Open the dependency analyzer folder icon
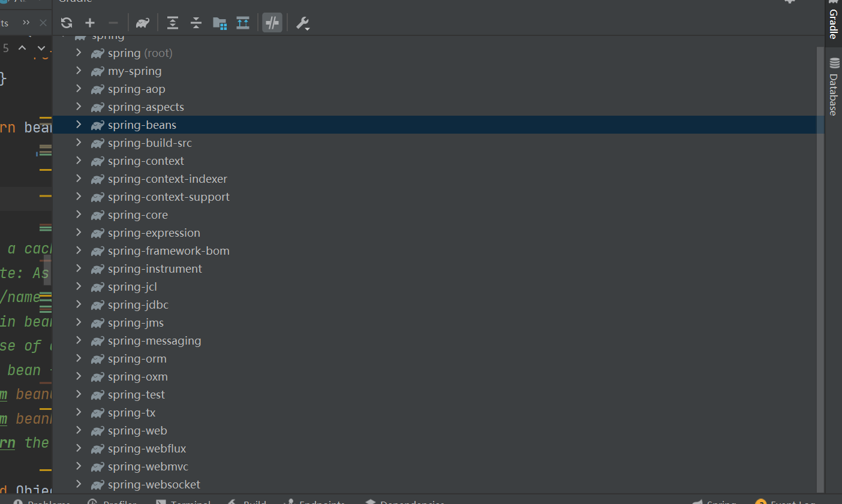The height and width of the screenshot is (504, 842). pos(219,23)
